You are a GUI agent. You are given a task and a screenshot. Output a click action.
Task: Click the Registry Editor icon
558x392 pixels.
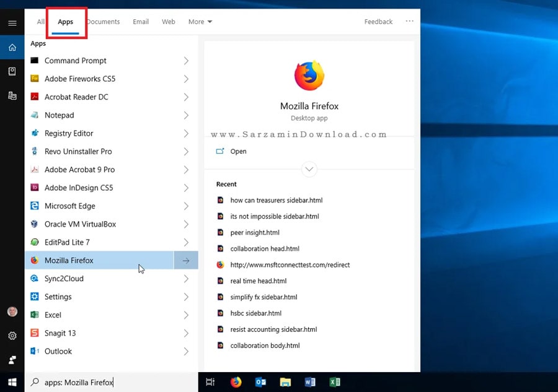[35, 133]
